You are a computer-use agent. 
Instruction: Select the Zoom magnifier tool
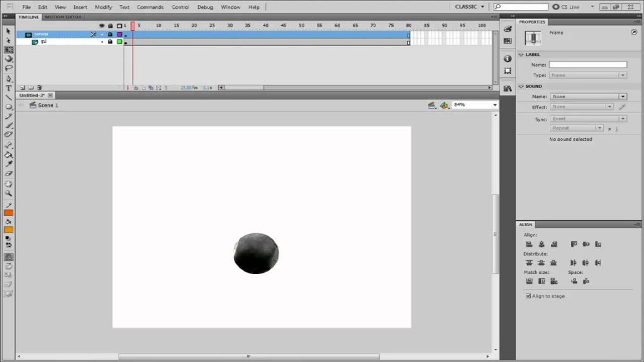click(9, 194)
